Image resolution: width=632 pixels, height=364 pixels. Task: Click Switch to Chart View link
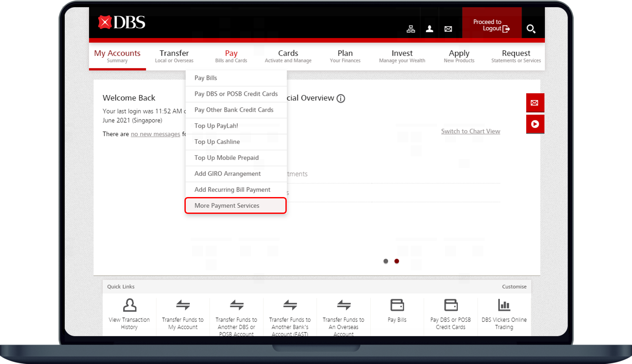coord(471,131)
